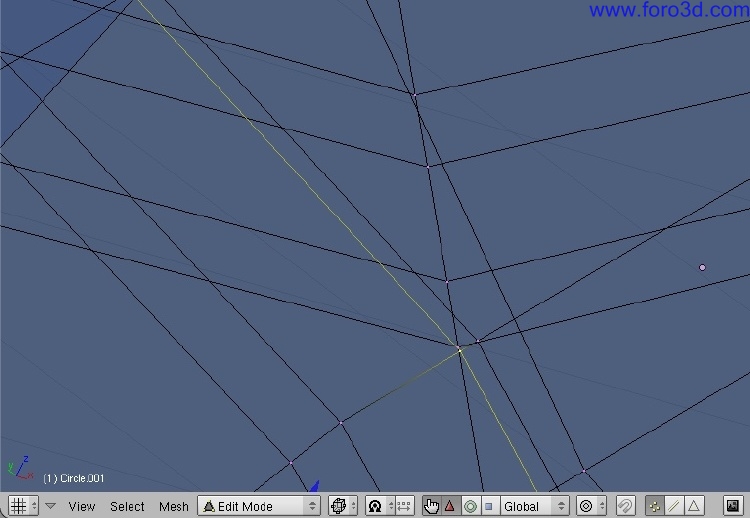This screenshot has height=518, width=750.
Task: Enable the translate manipulator triangle icon
Action: 450,506
